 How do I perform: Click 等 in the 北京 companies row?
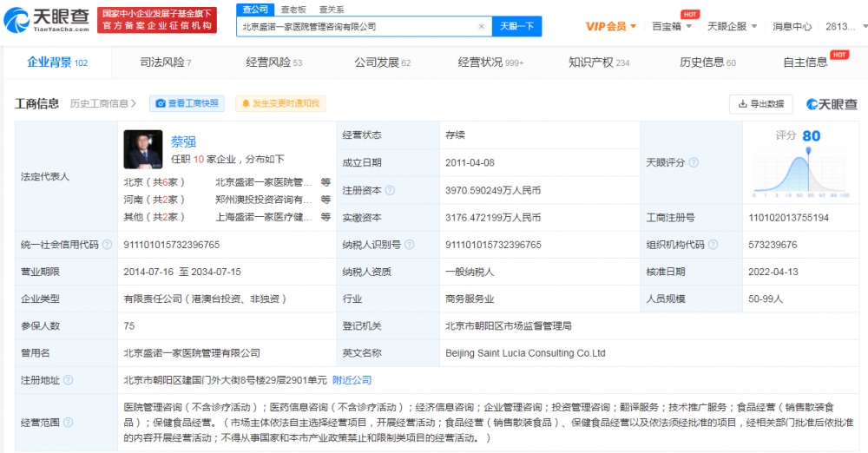click(325, 182)
